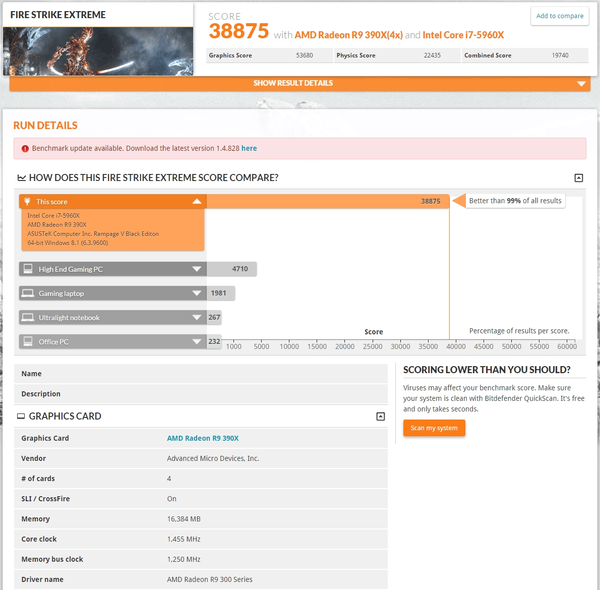Image resolution: width=600 pixels, height=590 pixels.
Task: Click the Fire Strike Extreme thumbnail image
Action: (98, 51)
